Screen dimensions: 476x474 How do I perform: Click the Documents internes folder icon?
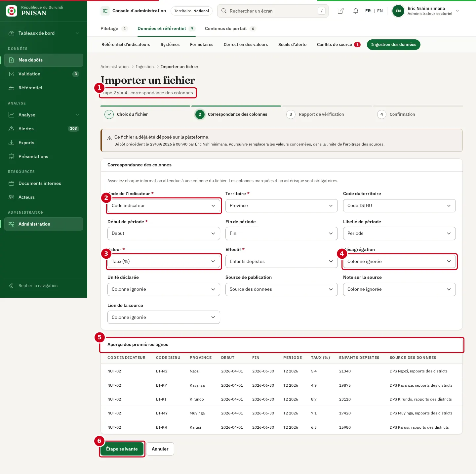12,183
